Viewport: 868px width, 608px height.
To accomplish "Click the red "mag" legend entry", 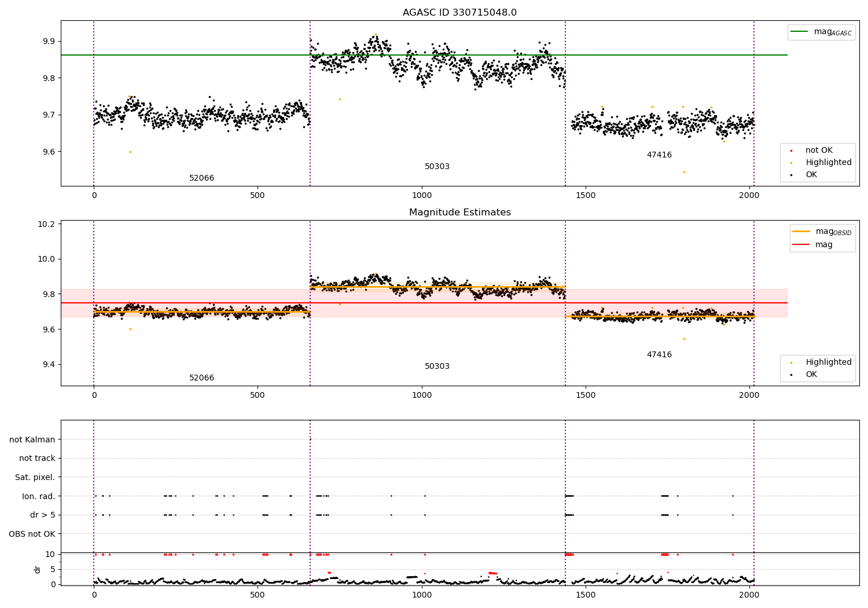I will 812,245.
